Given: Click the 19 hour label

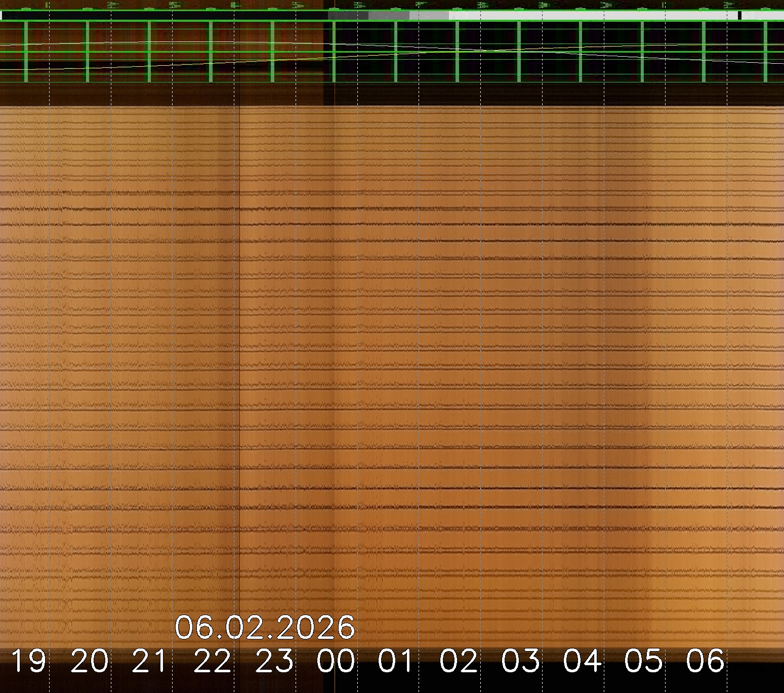Looking at the screenshot, I should [28, 661].
